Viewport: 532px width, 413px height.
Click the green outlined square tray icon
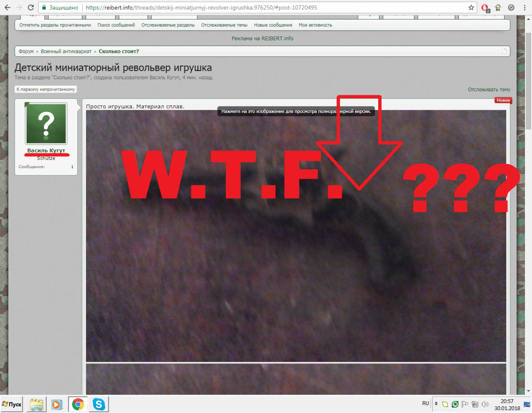tap(445, 404)
